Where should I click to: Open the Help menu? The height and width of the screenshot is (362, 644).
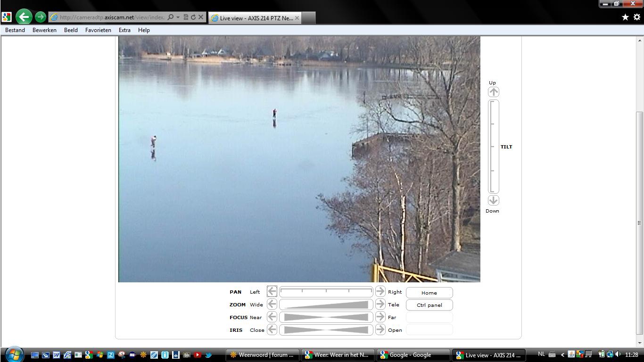click(x=144, y=30)
